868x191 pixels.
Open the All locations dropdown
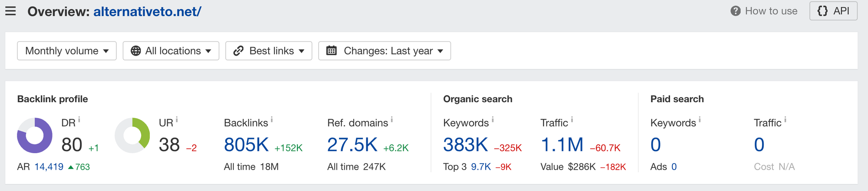point(171,51)
